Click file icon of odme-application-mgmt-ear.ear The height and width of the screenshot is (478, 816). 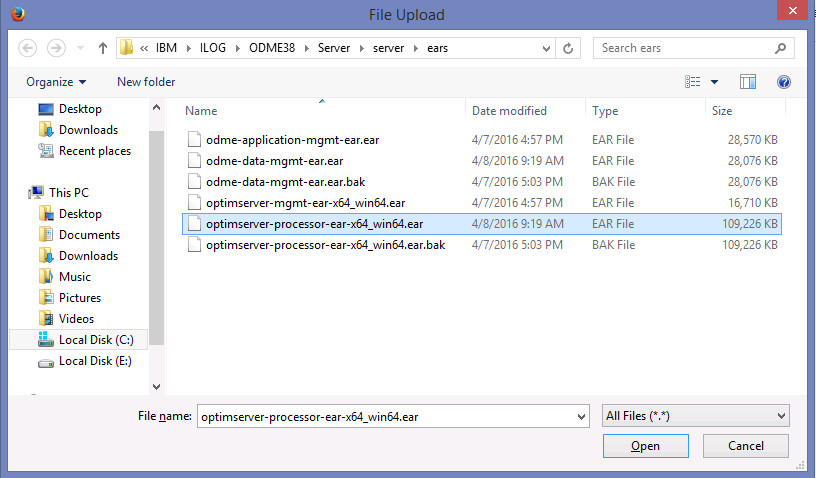[x=195, y=139]
